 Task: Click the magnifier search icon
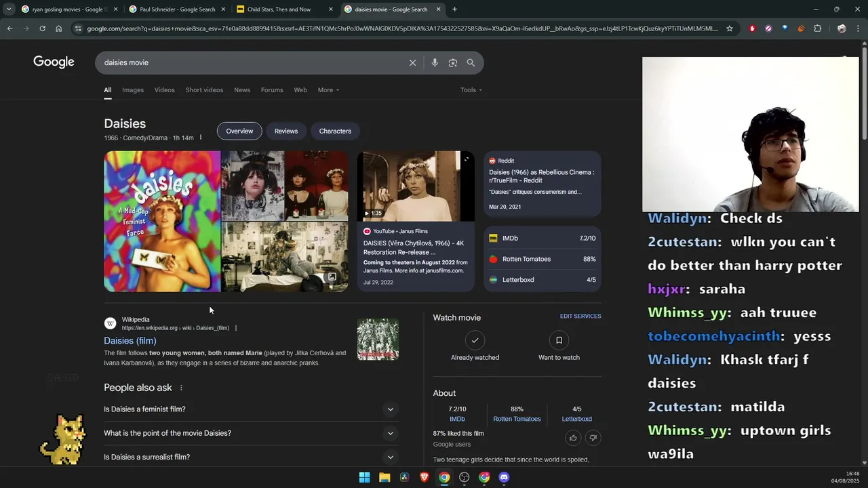[x=471, y=62]
